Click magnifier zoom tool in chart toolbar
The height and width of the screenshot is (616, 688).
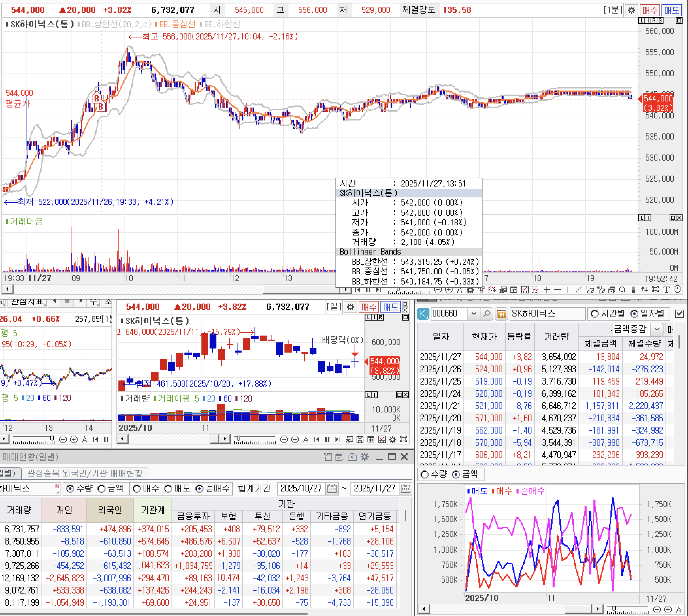622,290
